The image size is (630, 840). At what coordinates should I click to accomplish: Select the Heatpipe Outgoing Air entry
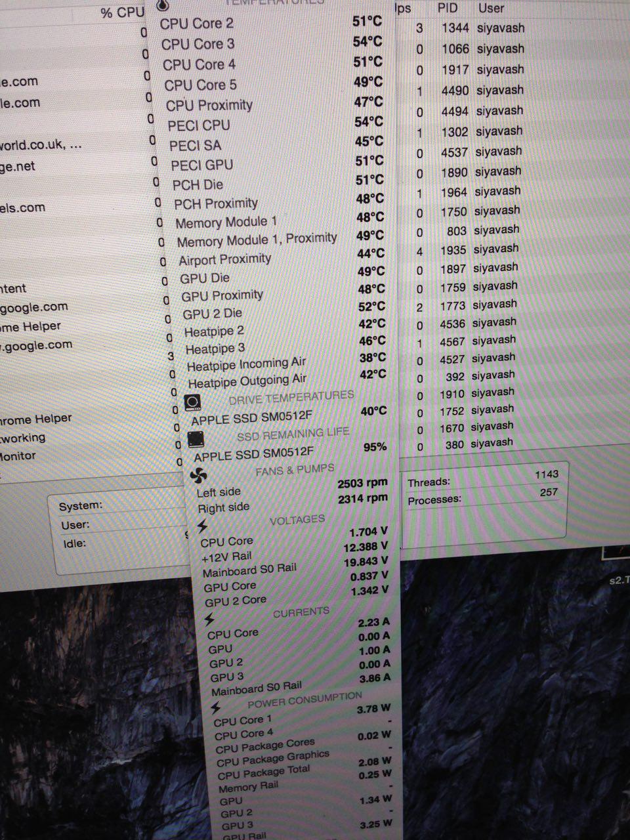[287, 379]
